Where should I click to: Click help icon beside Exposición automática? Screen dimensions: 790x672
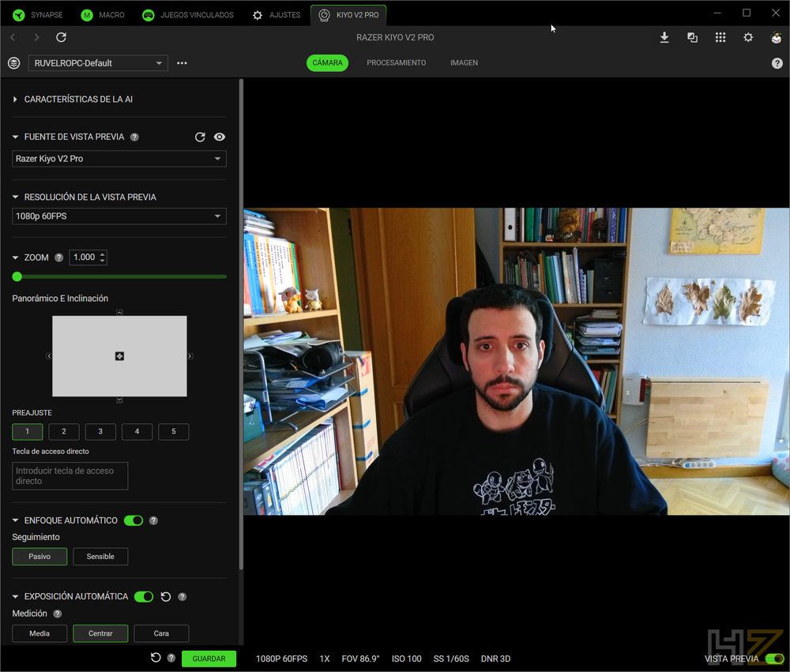click(182, 596)
